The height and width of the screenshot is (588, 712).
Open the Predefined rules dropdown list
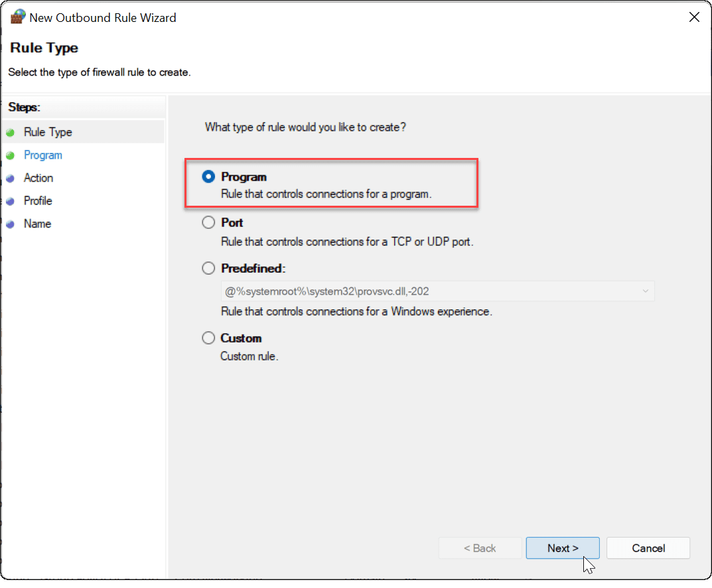point(437,291)
